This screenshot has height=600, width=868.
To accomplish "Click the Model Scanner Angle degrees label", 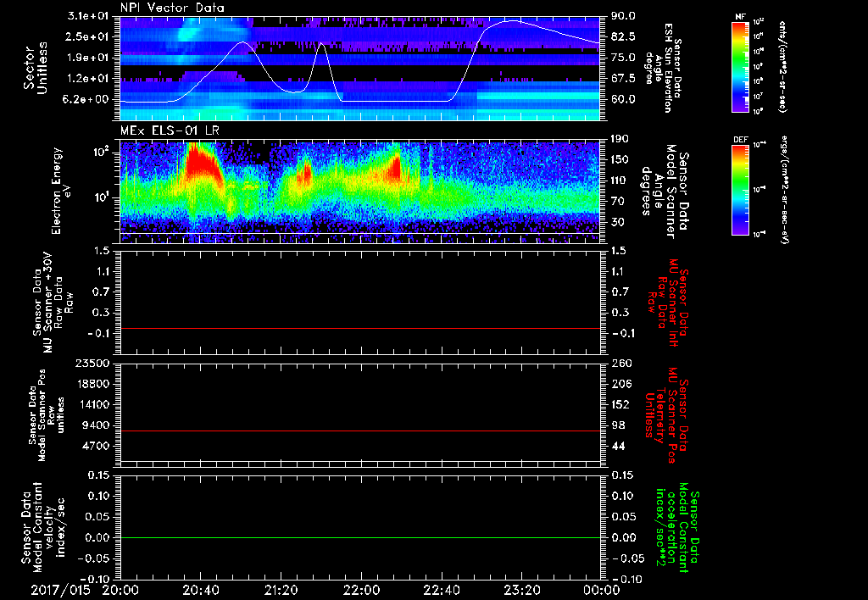I will coord(665,191).
